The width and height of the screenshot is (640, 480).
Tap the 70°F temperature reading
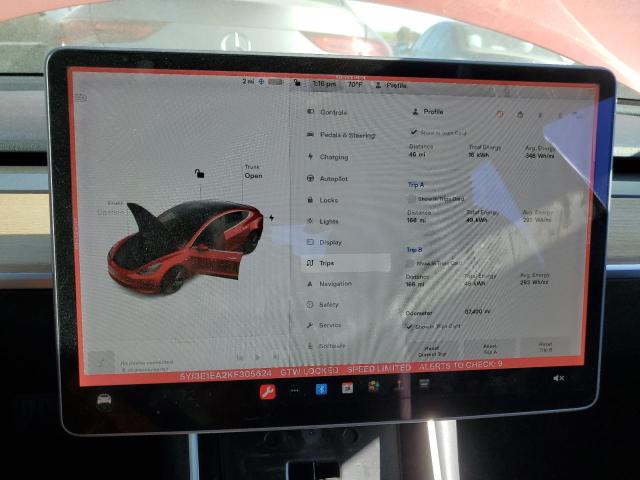[x=355, y=84]
